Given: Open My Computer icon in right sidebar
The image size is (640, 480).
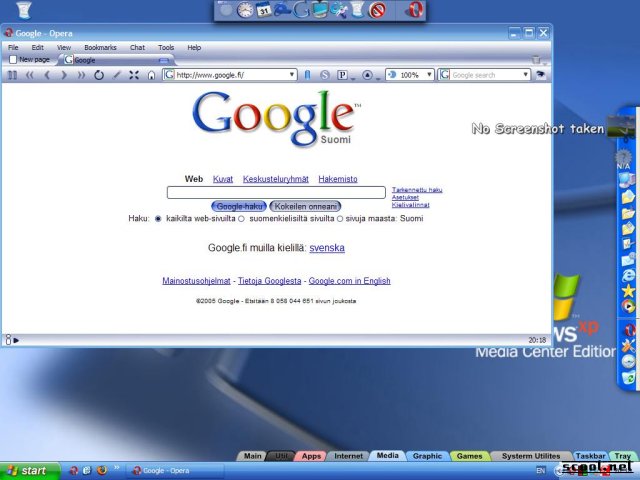Looking at the screenshot, I should (x=627, y=180).
